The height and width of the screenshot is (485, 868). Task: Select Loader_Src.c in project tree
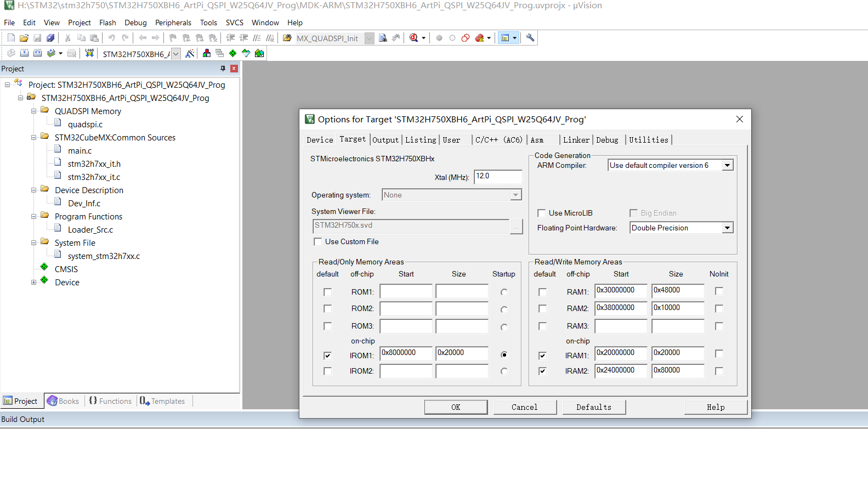click(90, 230)
